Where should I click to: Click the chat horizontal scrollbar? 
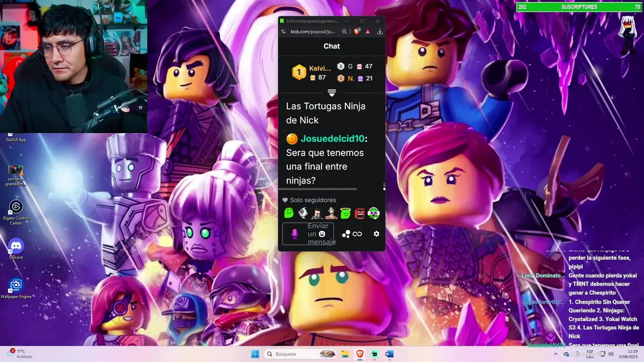point(317,189)
